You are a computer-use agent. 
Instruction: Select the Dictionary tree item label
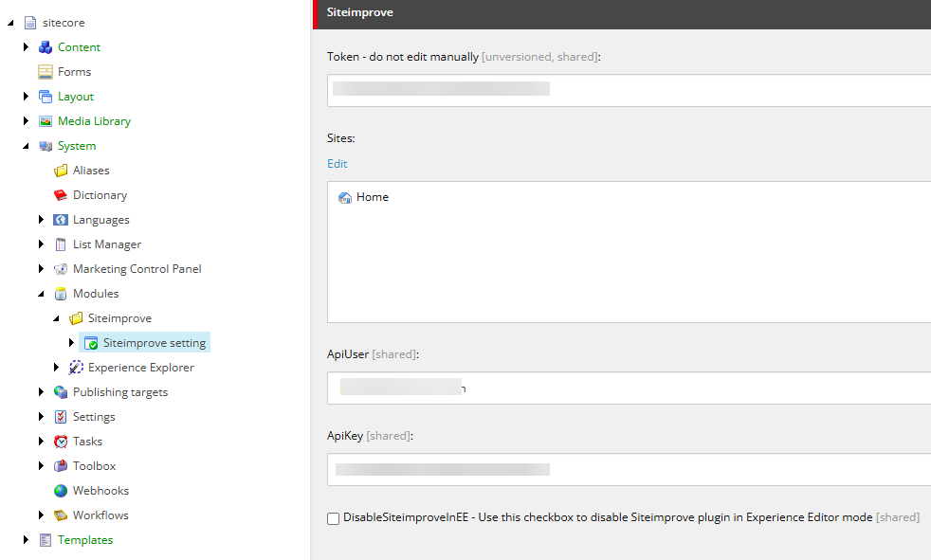(100, 195)
